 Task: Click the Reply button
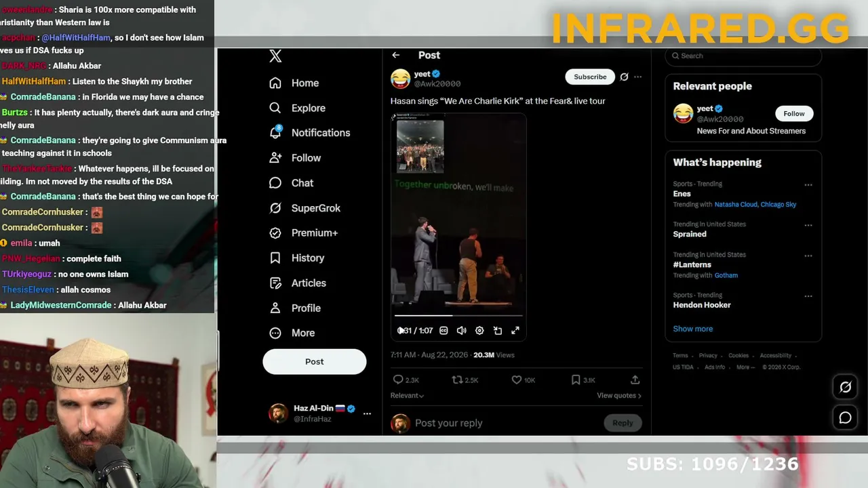point(623,424)
